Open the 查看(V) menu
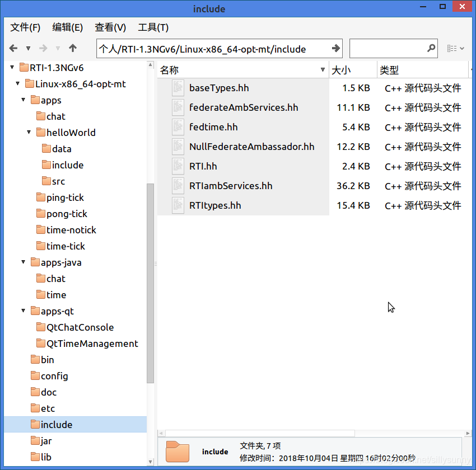The width and height of the screenshot is (476, 470). pos(110,27)
